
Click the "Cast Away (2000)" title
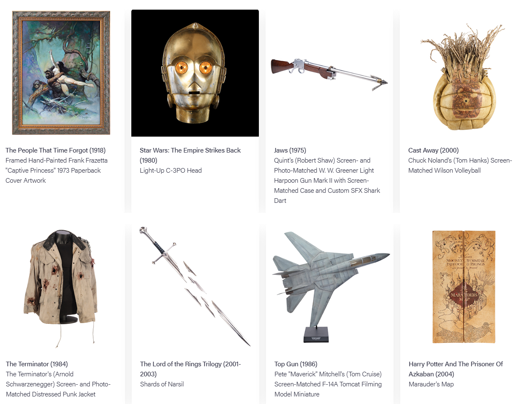(433, 150)
